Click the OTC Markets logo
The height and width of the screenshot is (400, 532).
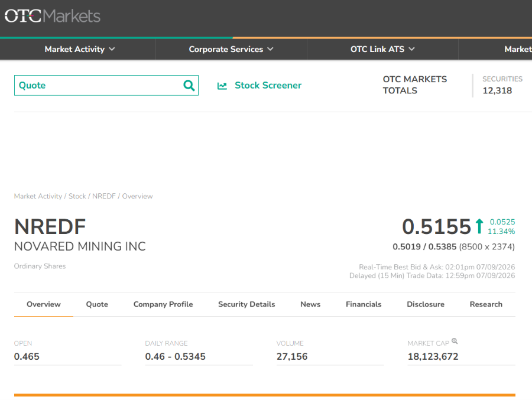click(52, 16)
